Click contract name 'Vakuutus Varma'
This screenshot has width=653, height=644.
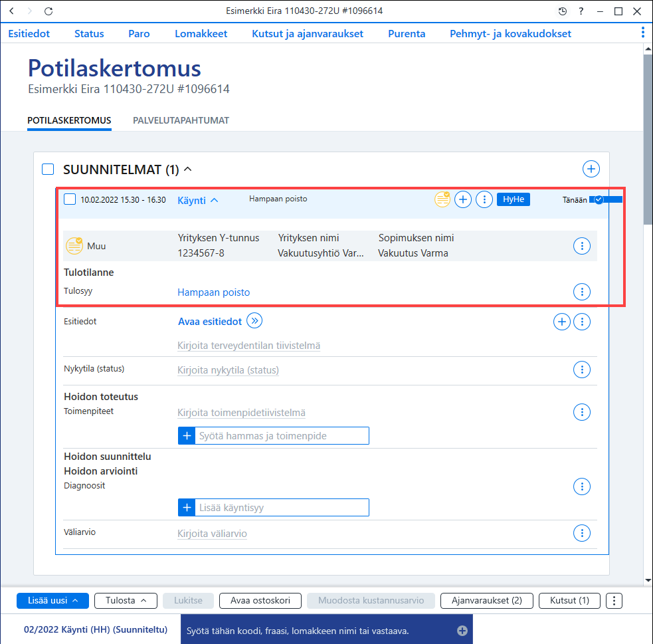[413, 253]
